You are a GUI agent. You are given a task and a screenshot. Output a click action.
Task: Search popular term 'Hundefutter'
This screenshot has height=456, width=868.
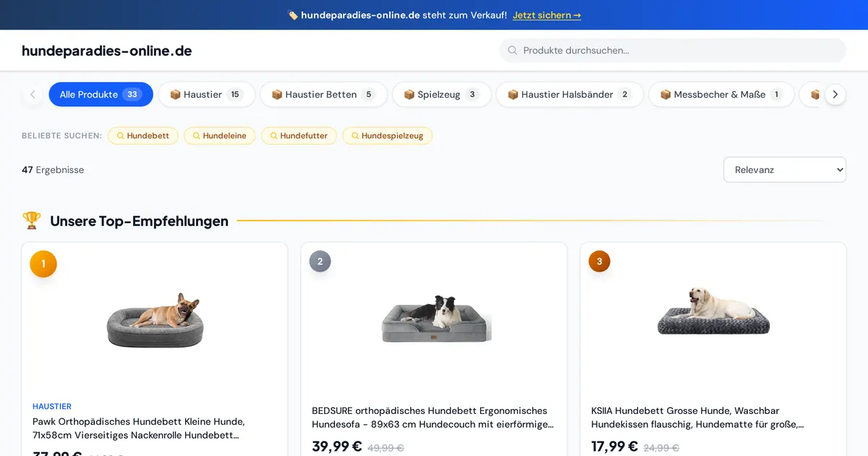point(299,135)
